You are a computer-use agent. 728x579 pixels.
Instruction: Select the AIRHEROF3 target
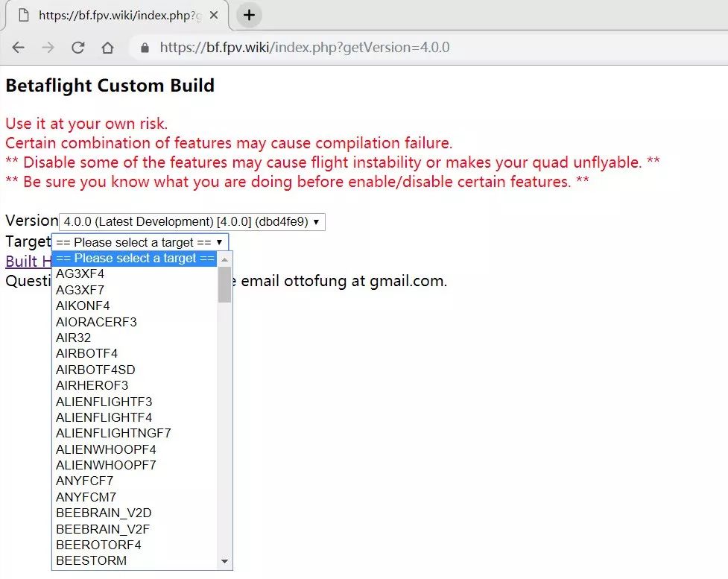pyautogui.click(x=135, y=385)
